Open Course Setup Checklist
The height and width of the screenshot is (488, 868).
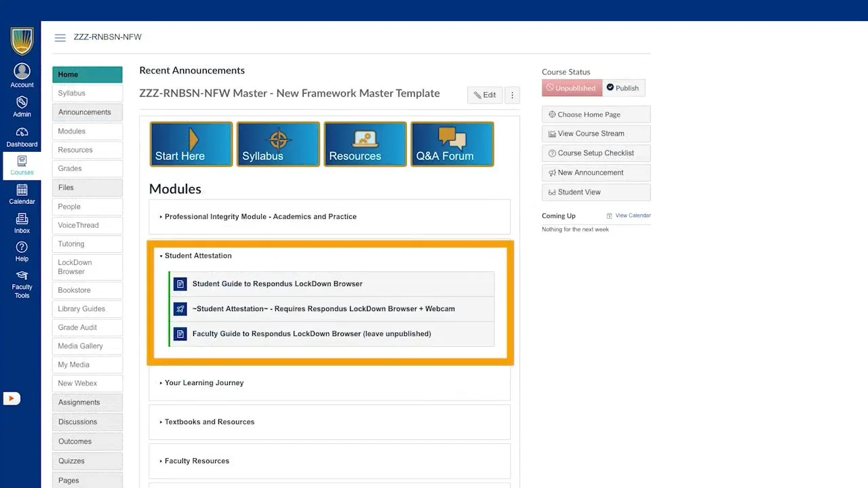(x=596, y=153)
